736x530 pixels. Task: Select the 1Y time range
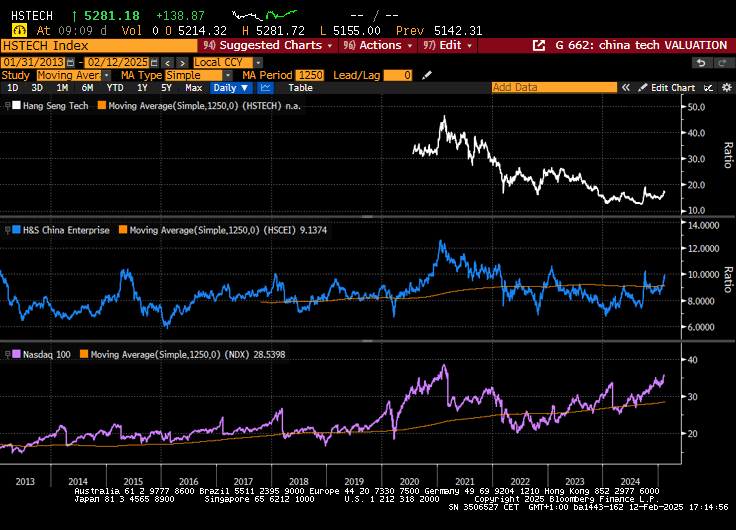[142, 88]
